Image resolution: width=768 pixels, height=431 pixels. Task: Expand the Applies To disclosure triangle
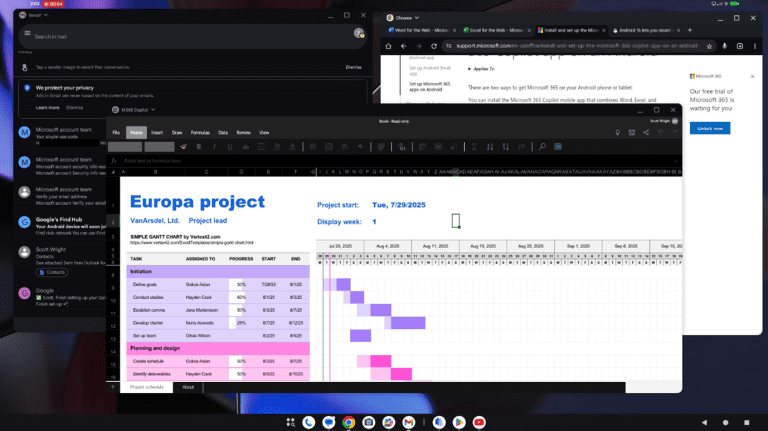(469, 69)
